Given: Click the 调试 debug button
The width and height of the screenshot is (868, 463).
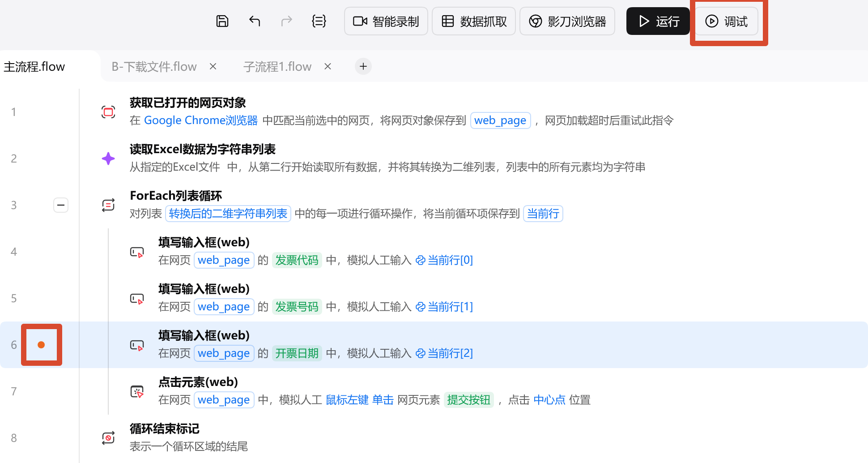Looking at the screenshot, I should pos(727,21).
